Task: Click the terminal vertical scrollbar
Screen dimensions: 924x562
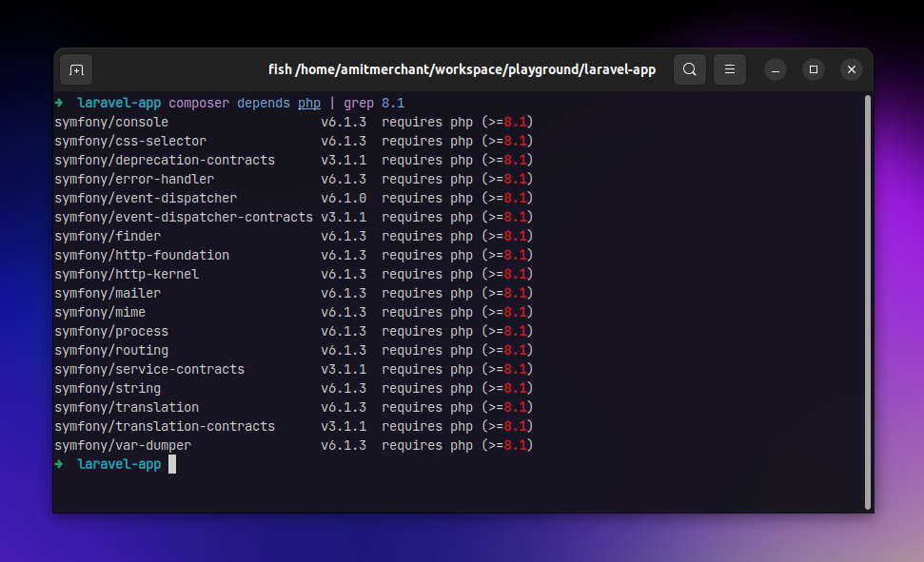Action: tap(868, 302)
